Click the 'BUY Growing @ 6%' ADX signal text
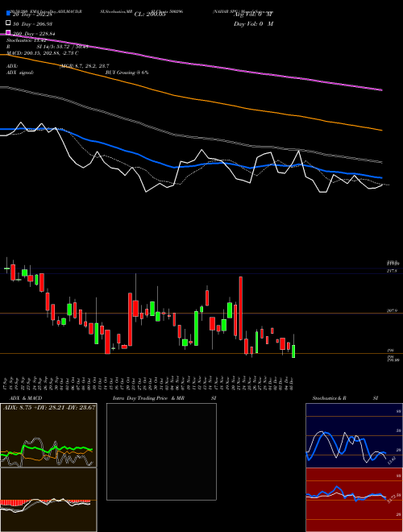This screenshot has width=403, height=532. [x=127, y=73]
